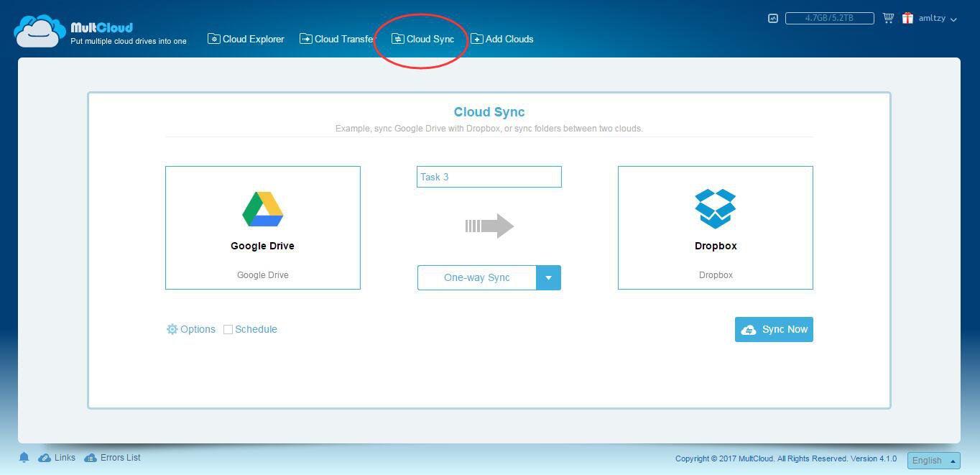Screen dimensions: 980x475
Task: Open the Cloud Transfer tab
Action: point(336,39)
